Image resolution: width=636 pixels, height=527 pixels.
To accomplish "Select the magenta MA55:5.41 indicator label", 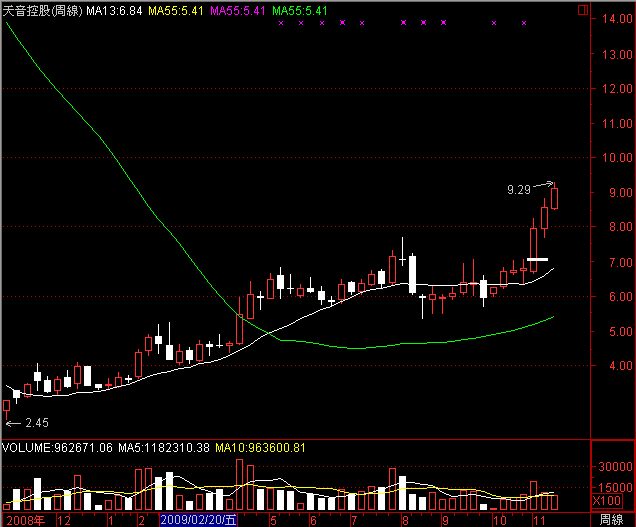I will coord(238,11).
